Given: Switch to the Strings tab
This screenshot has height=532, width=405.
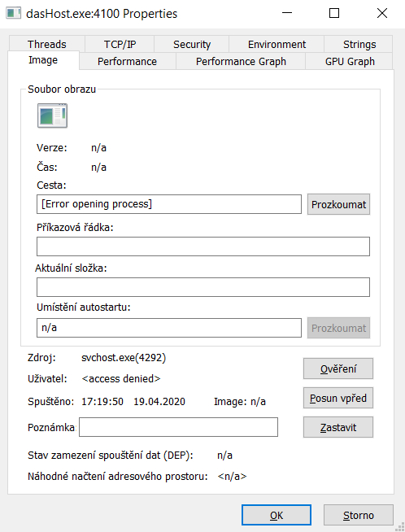Looking at the screenshot, I should click(359, 44).
